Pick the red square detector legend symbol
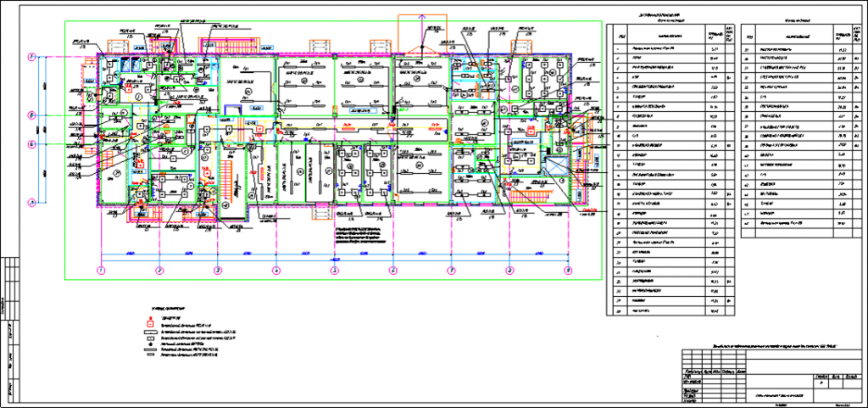Screen dimensions: 868x408 pos(149,324)
